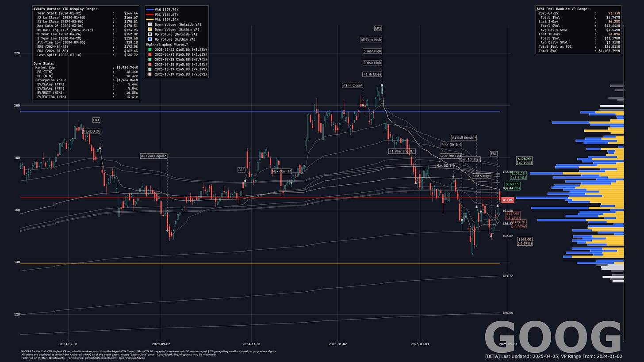Click the $178.90 (+9.19%) implied move box
The image size is (644, 362).
(524, 160)
